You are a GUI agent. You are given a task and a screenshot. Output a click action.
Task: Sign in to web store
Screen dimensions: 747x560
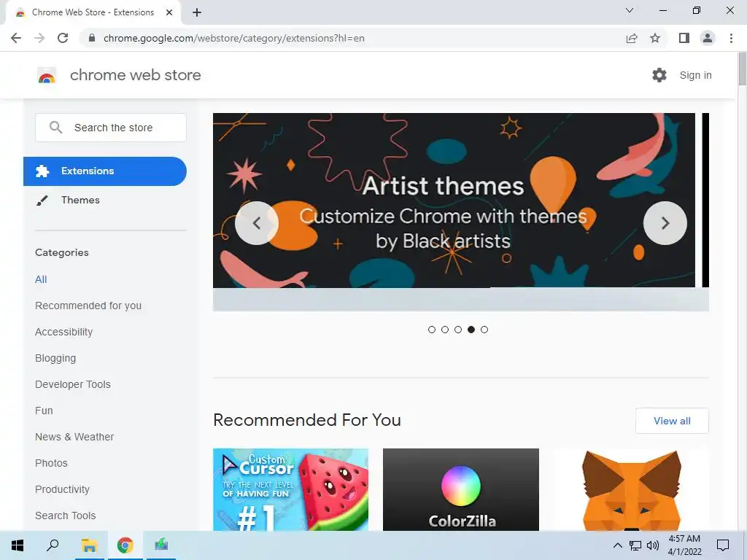coord(695,75)
